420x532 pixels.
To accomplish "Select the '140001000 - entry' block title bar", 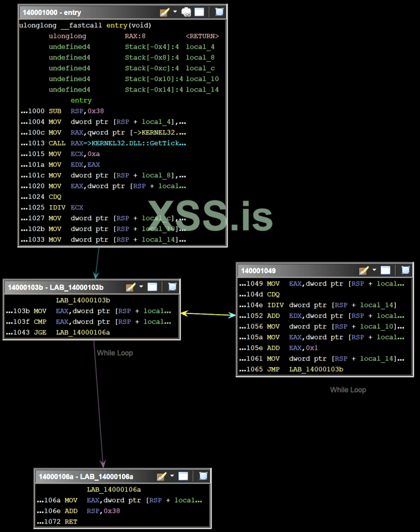I will (x=123, y=12).
